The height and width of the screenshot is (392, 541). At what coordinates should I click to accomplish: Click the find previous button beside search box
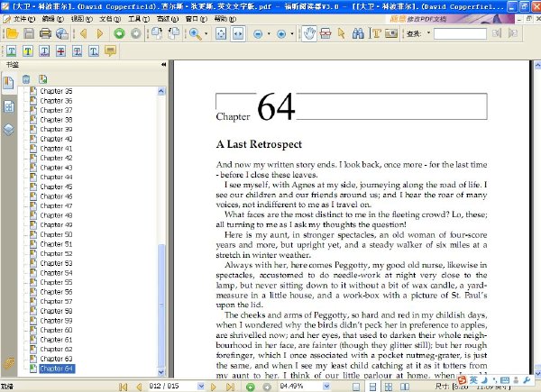coord(497,33)
